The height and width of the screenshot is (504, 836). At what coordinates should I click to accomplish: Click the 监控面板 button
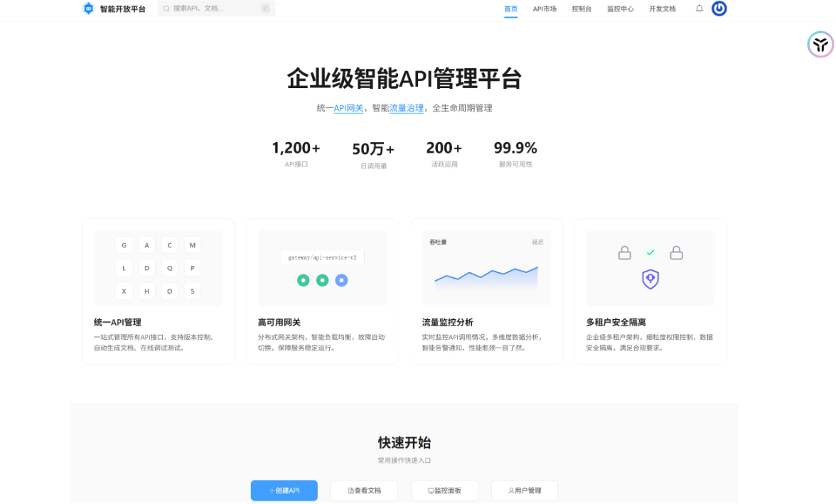[444, 490]
